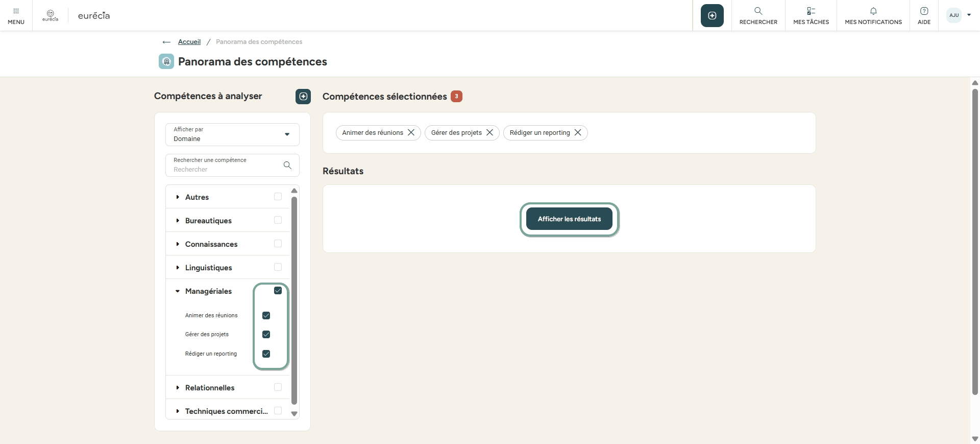The height and width of the screenshot is (444, 980).
Task: Check the Connaissances domain checkbox
Action: coord(278,244)
